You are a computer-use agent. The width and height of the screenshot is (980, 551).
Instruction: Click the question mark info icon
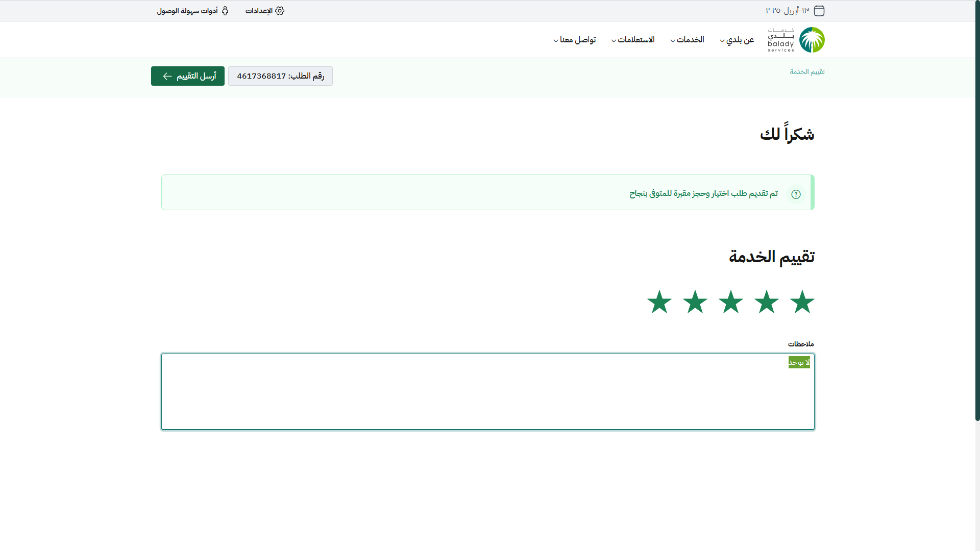(x=796, y=194)
